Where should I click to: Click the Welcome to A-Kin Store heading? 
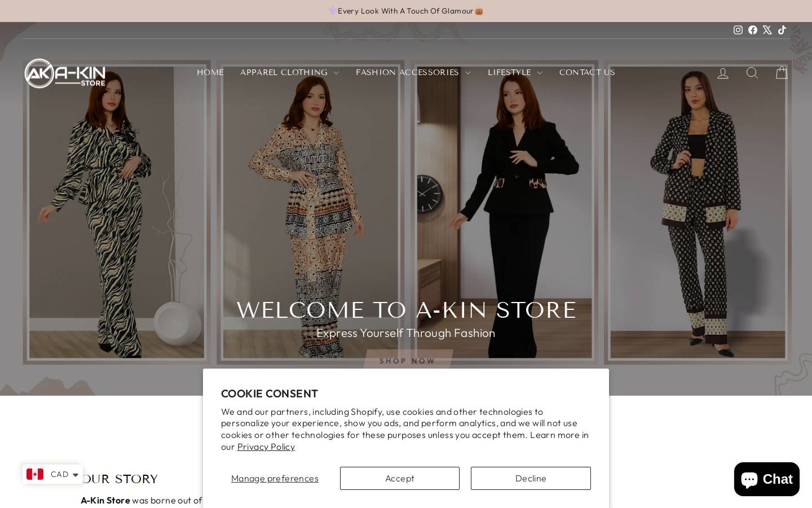point(406,310)
